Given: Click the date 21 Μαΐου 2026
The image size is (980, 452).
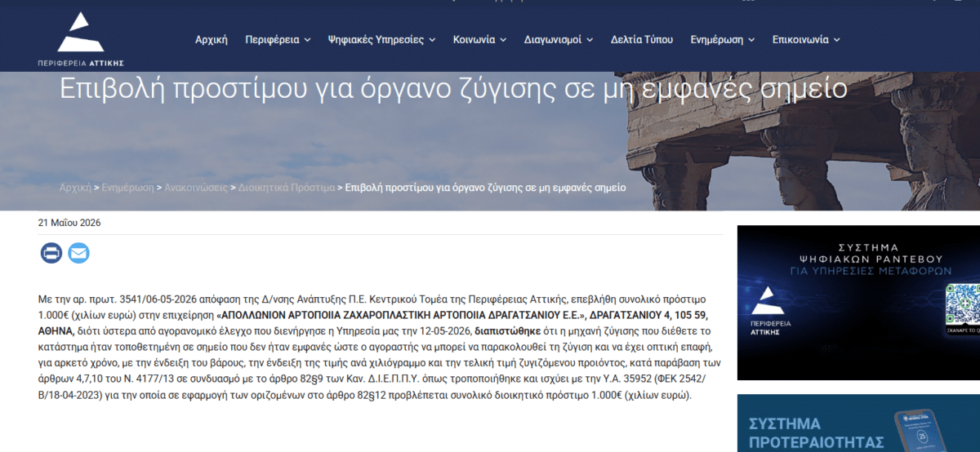Looking at the screenshot, I should coord(69,222).
